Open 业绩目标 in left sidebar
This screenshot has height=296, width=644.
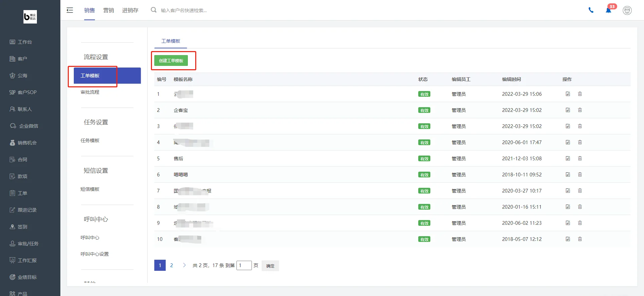tap(23, 277)
